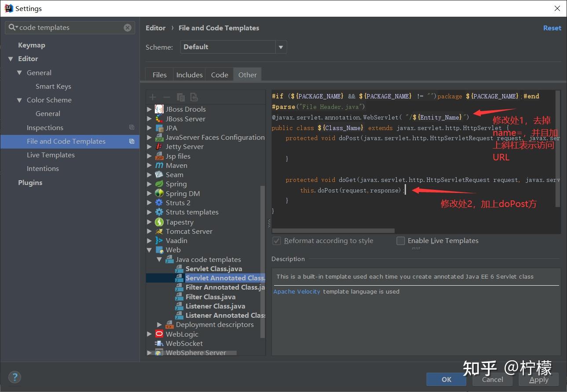Open Keymap settings
This screenshot has height=392, width=567.
coord(32,45)
